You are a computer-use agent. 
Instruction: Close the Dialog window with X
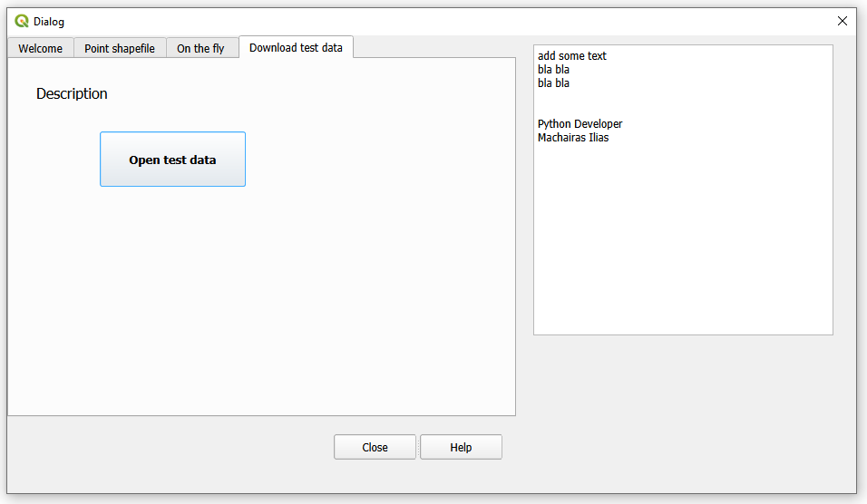click(x=843, y=21)
